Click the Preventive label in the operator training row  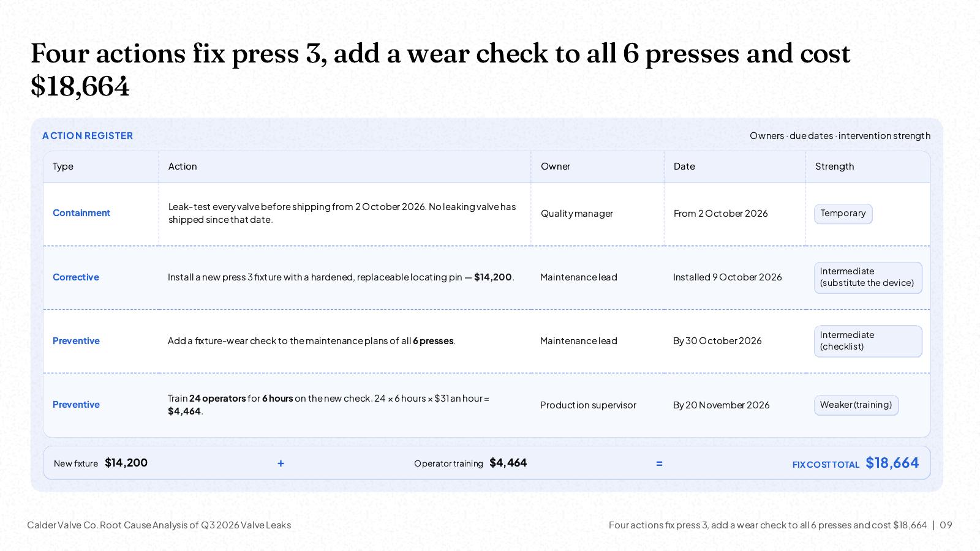click(76, 405)
